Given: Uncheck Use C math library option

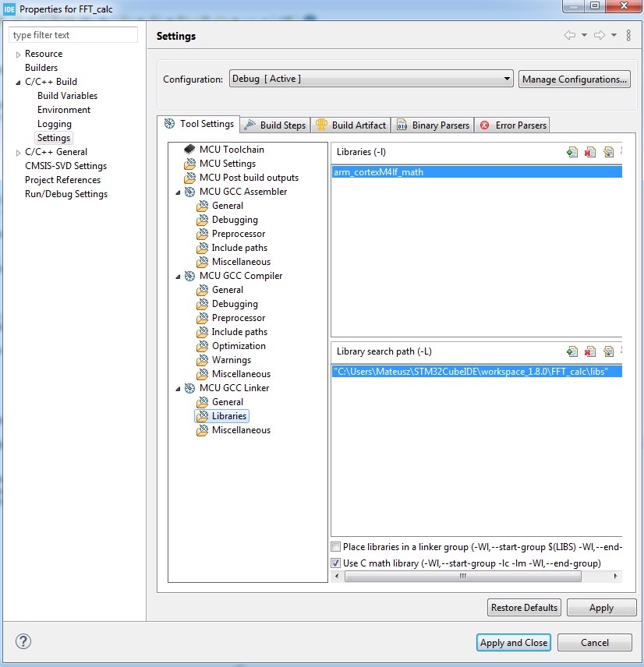Looking at the screenshot, I should point(336,563).
